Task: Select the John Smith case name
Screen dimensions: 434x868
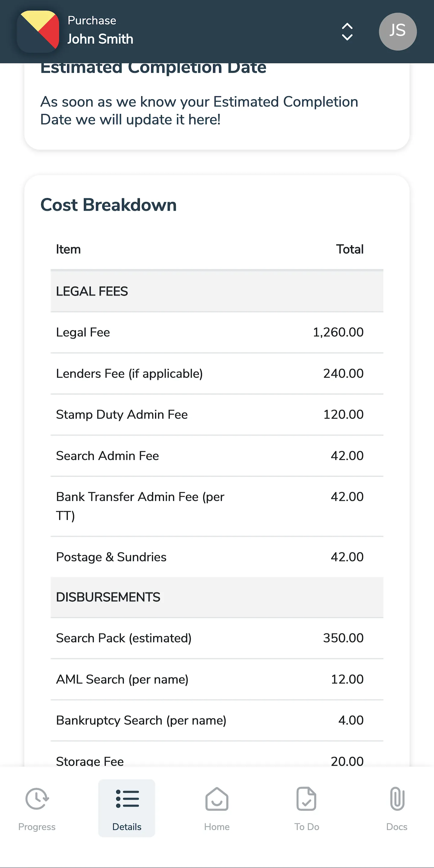Action: click(100, 39)
